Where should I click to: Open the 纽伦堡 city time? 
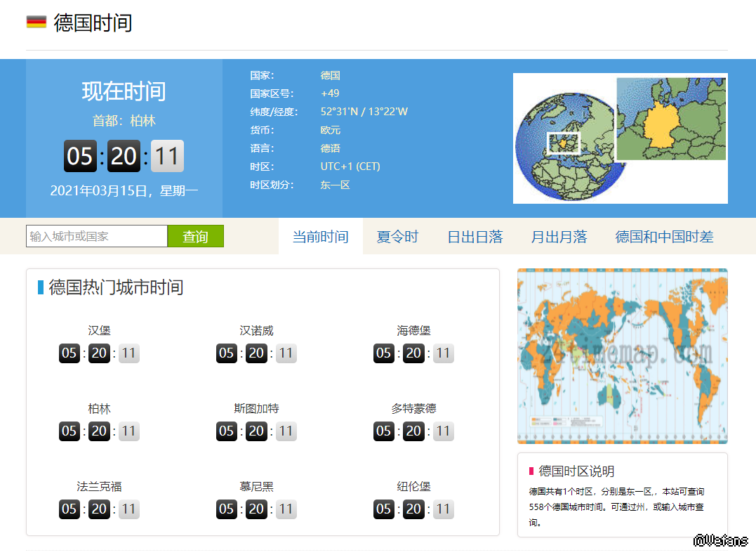(413, 486)
